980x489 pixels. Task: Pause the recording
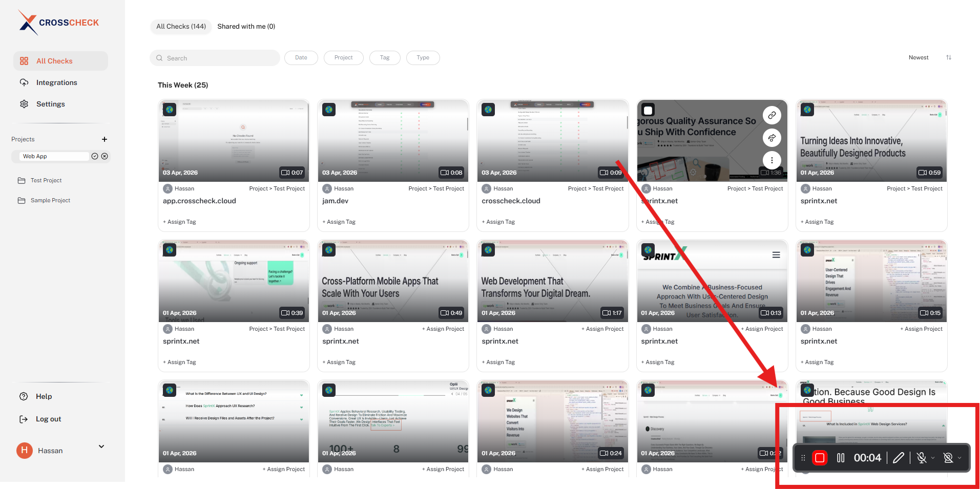coord(841,458)
